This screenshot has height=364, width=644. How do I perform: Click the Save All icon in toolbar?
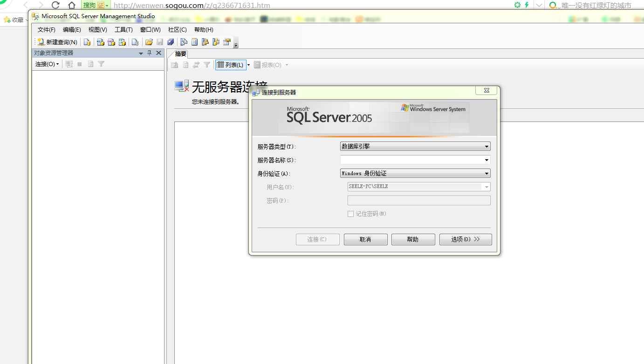pos(171,42)
